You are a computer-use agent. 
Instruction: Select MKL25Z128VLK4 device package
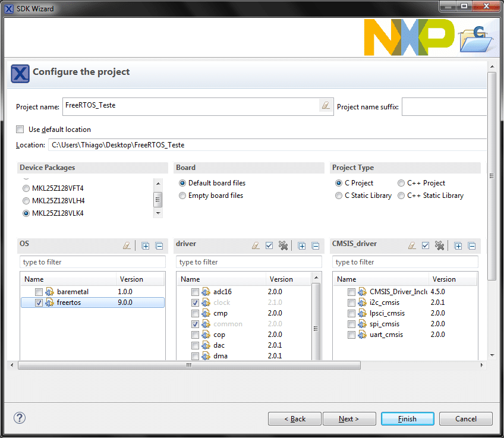[26, 213]
